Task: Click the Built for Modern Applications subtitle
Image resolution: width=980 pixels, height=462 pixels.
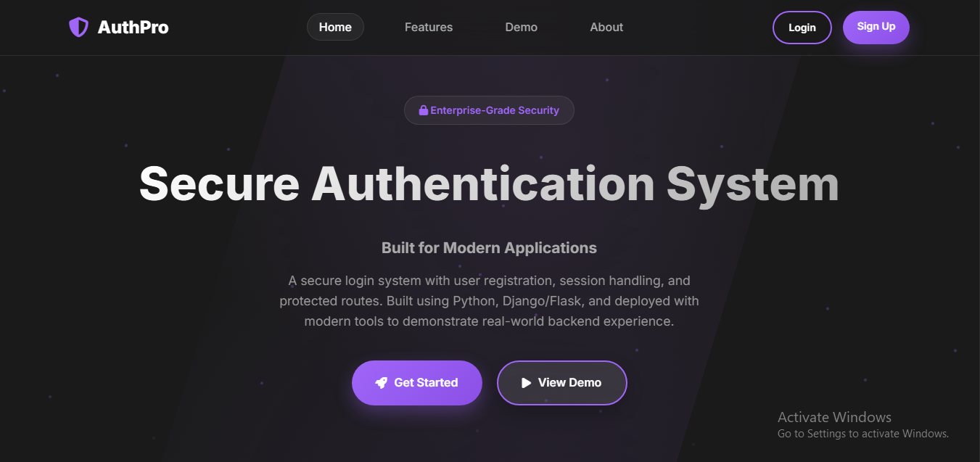Action: point(490,248)
